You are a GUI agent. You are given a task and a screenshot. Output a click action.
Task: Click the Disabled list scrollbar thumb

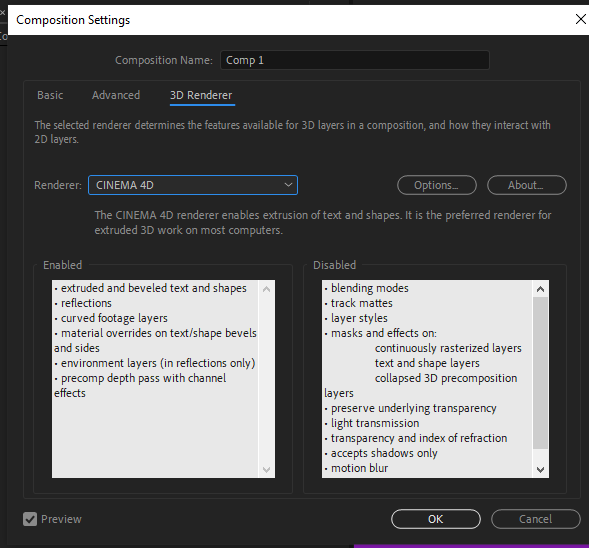(541, 373)
